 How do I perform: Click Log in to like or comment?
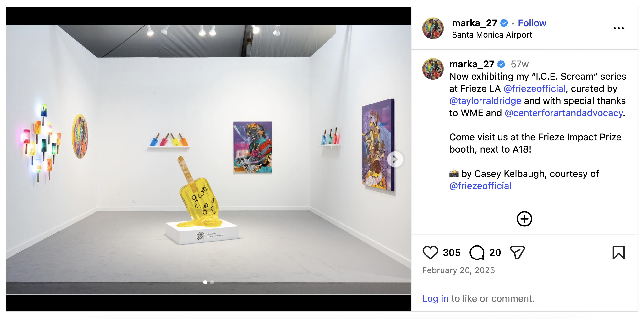pos(435,298)
